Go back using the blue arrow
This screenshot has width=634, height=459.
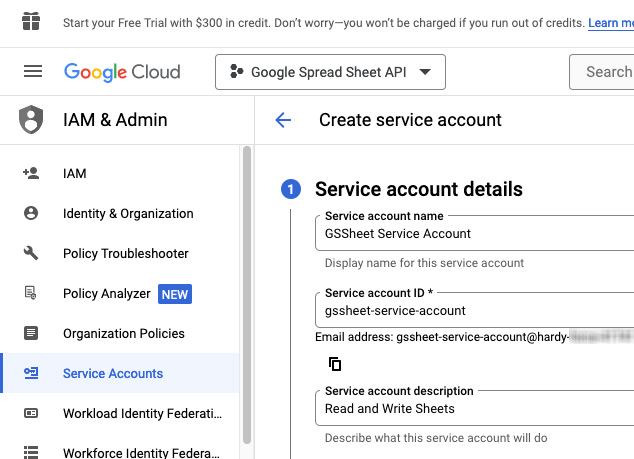[x=283, y=120]
